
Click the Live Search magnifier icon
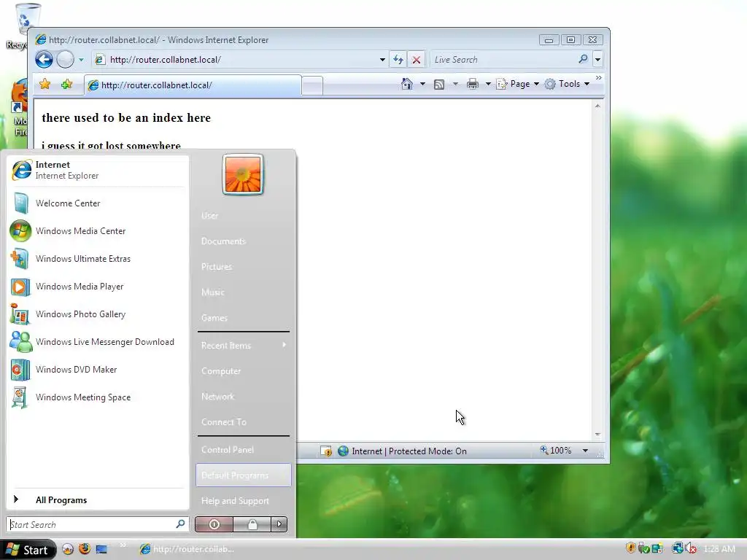pos(583,59)
